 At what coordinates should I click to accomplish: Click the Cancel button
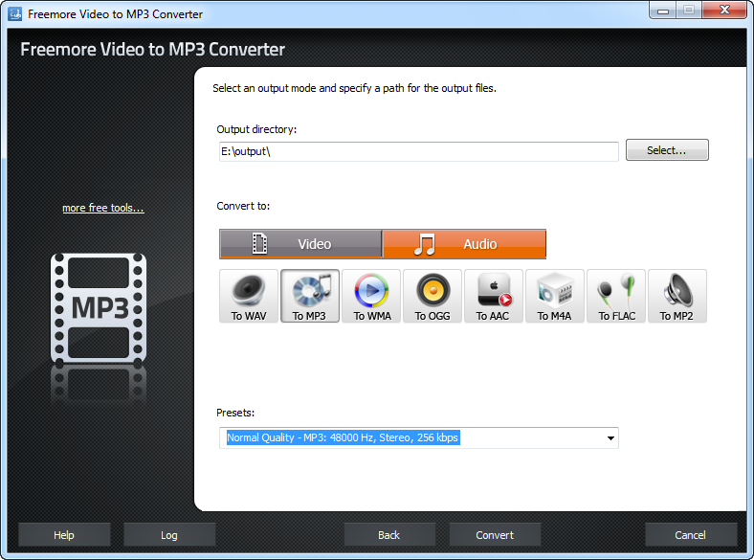tap(691, 535)
